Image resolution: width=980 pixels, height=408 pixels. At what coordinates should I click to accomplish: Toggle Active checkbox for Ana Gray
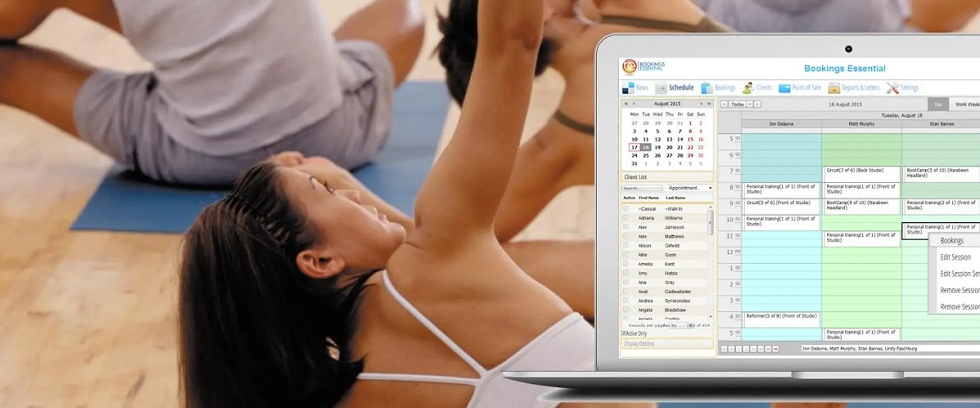[x=626, y=282]
